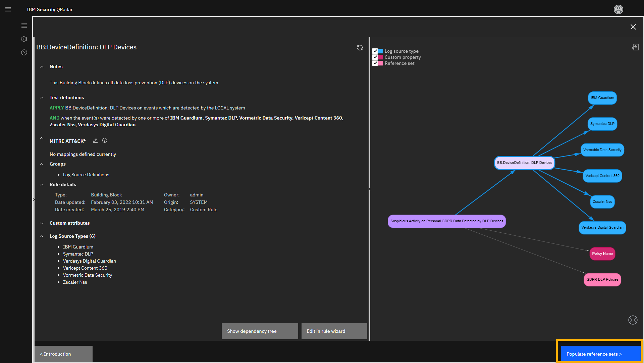Select the Zscaler Nss graph node
This screenshot has height=363, width=644.
point(602,202)
